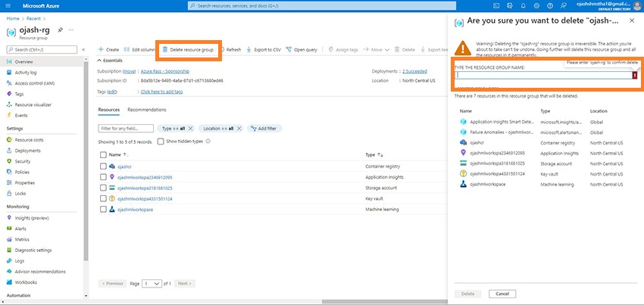
Task: Click Open query in the toolbar
Action: click(x=302, y=50)
